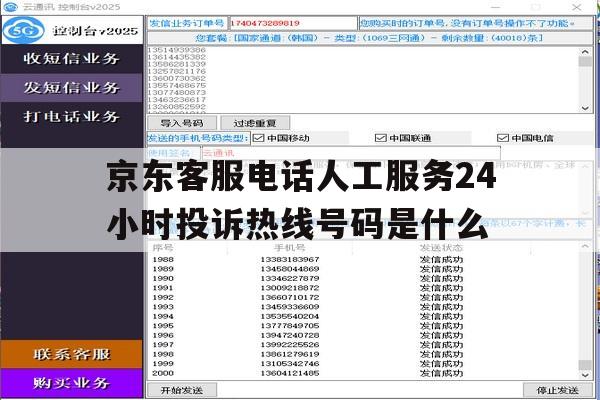
Task: Click 过滤重复 button
Action: click(x=255, y=123)
